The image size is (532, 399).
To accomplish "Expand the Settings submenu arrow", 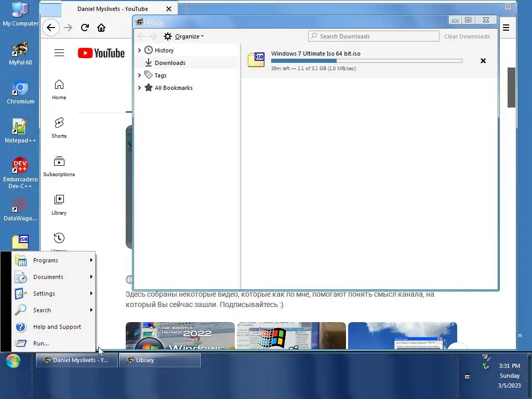I will click(91, 294).
